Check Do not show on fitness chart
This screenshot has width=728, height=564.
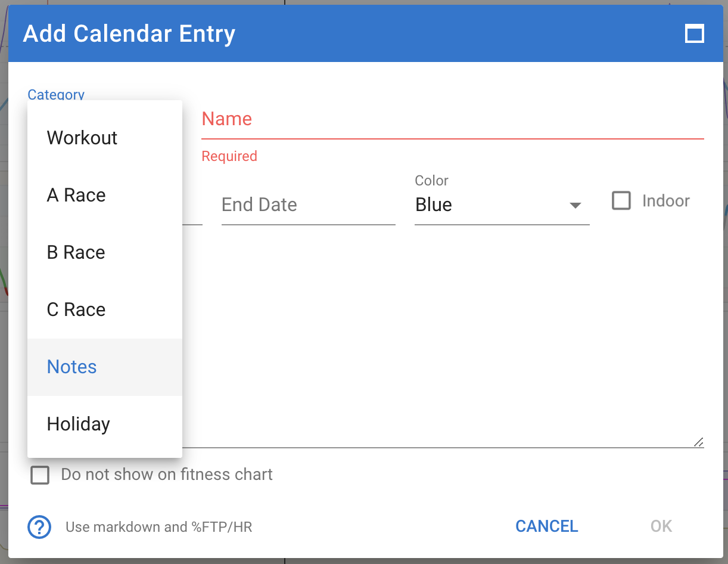coord(40,475)
